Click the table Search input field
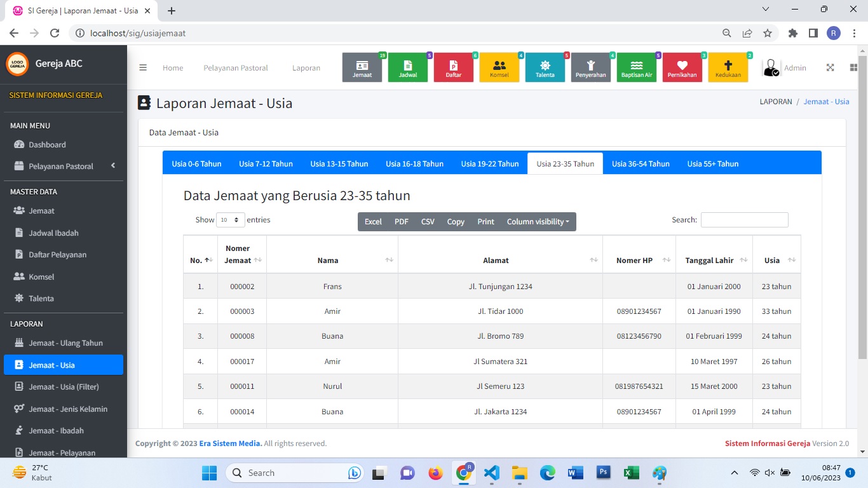Viewport: 868px width, 488px height. tap(744, 220)
